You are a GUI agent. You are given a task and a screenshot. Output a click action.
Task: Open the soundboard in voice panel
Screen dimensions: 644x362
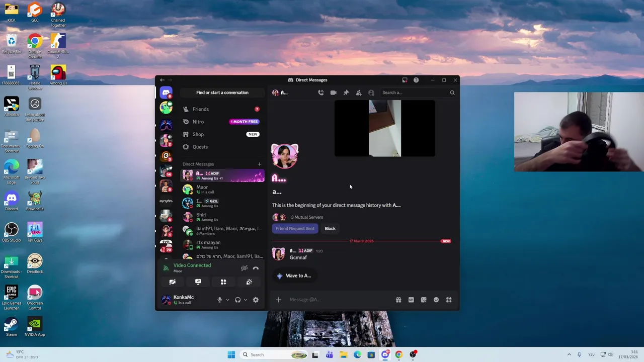point(249,282)
